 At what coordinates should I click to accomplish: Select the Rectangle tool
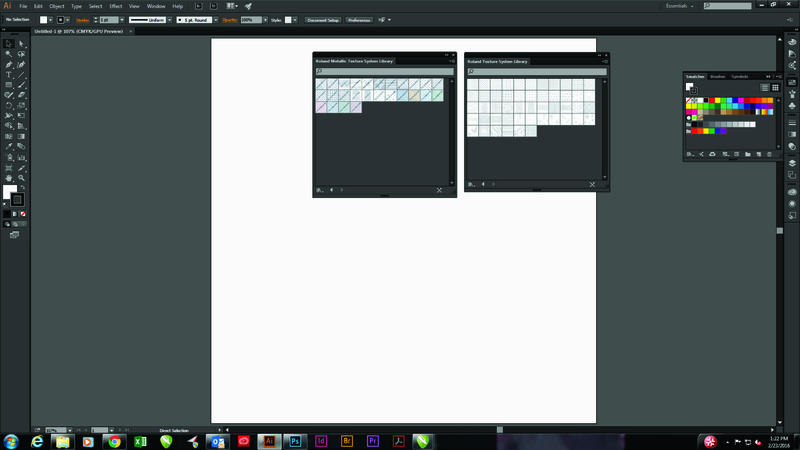point(9,85)
